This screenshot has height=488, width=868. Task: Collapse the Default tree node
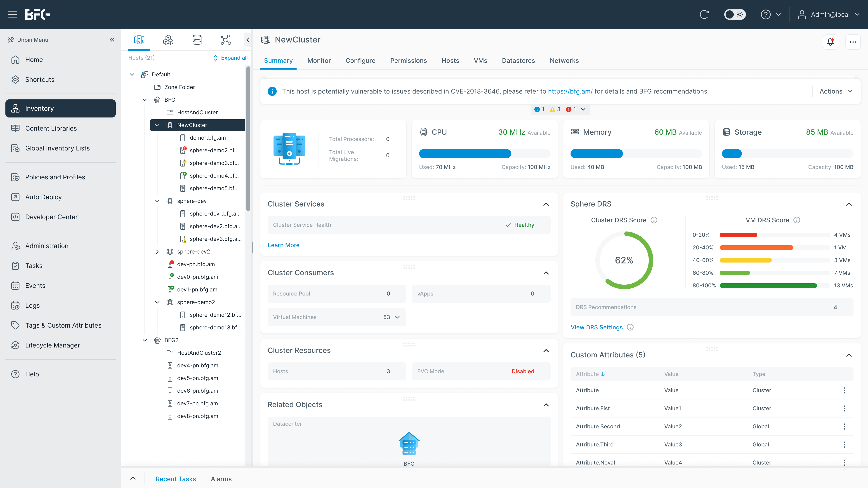pyautogui.click(x=132, y=74)
